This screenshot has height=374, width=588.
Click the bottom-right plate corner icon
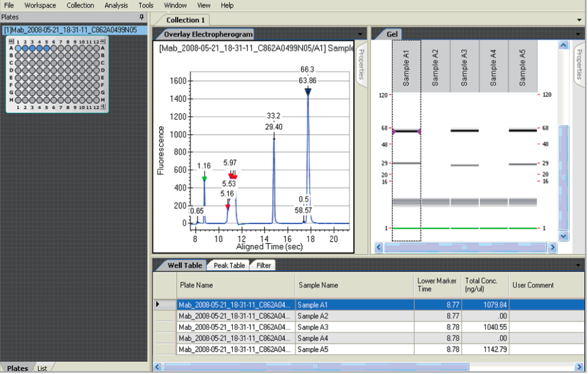pyautogui.click(x=103, y=107)
